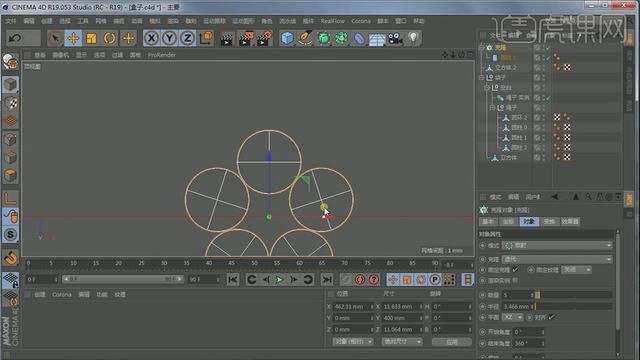640x360 pixels.
Task: Open ProRender viewport menu
Action: pos(162,55)
